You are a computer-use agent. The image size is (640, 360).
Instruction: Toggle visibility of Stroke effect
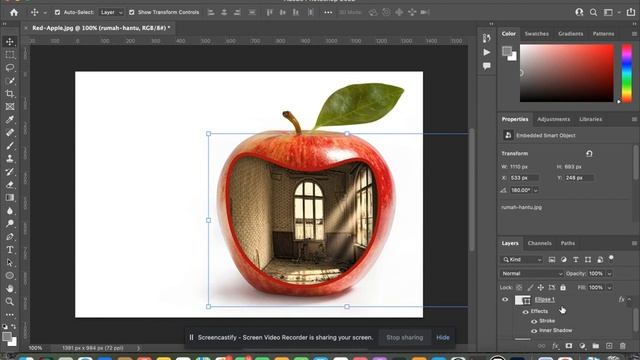tap(534, 321)
